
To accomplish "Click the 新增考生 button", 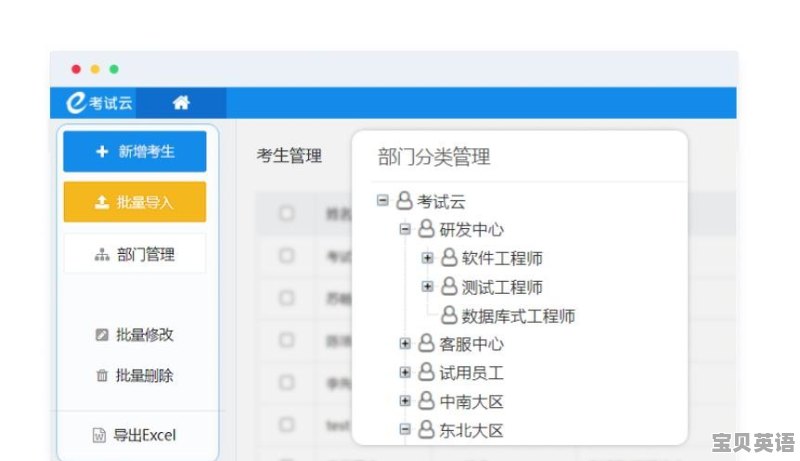I will pyautogui.click(x=135, y=151).
